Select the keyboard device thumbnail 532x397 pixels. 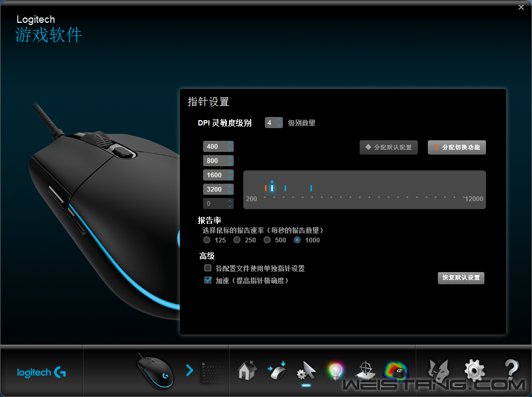[x=213, y=373]
